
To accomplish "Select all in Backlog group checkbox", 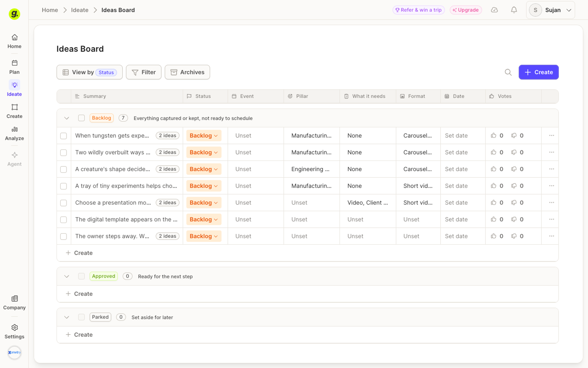I will coord(82,118).
